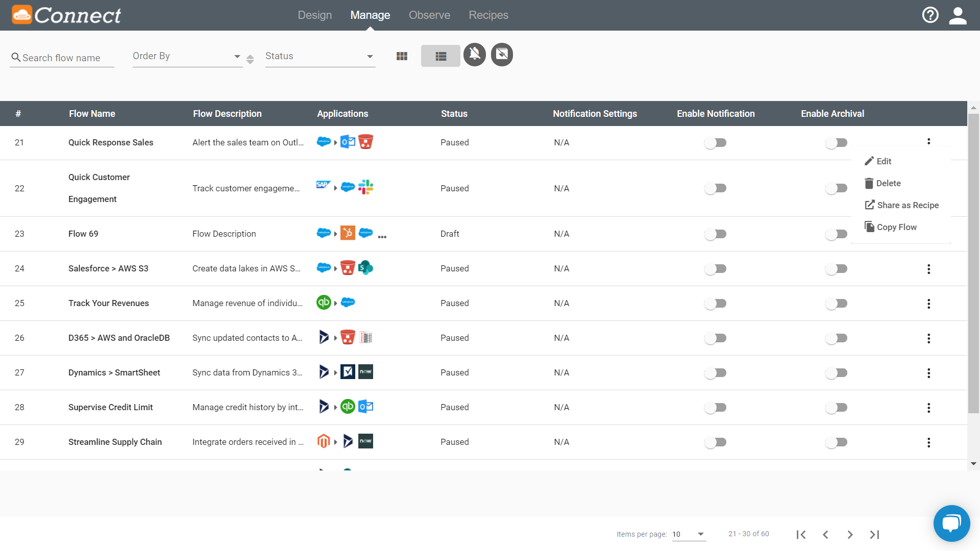980x551 pixels.
Task: Switch to the Recipes tab
Action: pos(488,15)
